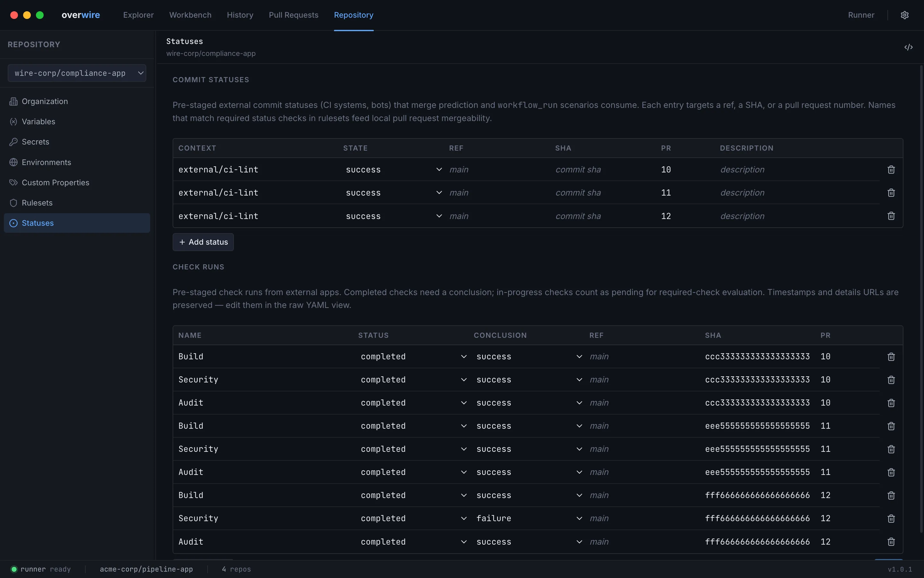This screenshot has width=924, height=578.
Task: Open status dropdown for Build PR 10
Action: pos(414,357)
